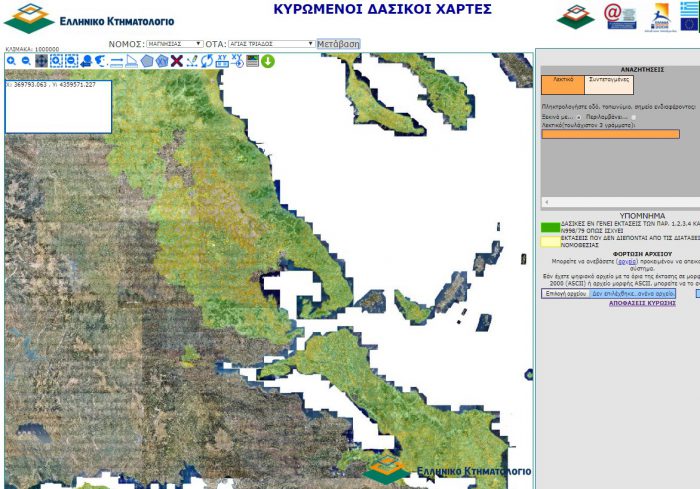The height and width of the screenshot is (489, 700).
Task: Open the ΑΠΟΦΑΣΕΙΣ ΚΥΡΩΣΗΣ link
Action: click(642, 303)
